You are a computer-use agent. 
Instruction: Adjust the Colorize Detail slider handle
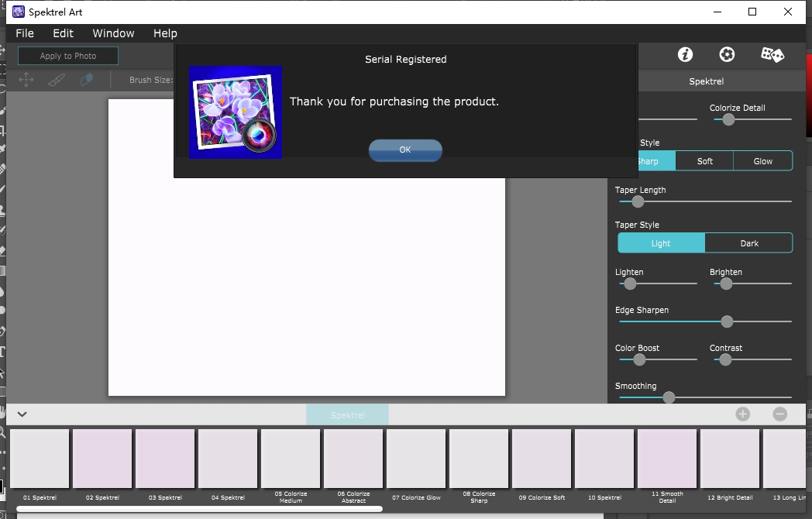[728, 119]
